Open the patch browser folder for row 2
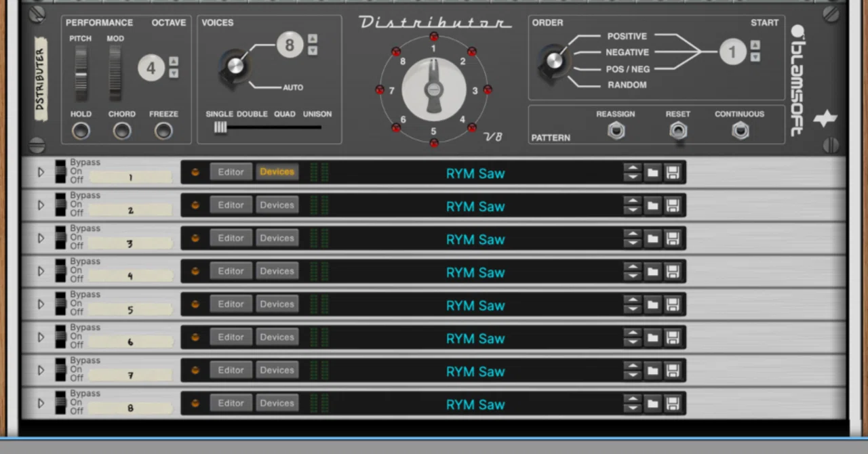 (652, 206)
